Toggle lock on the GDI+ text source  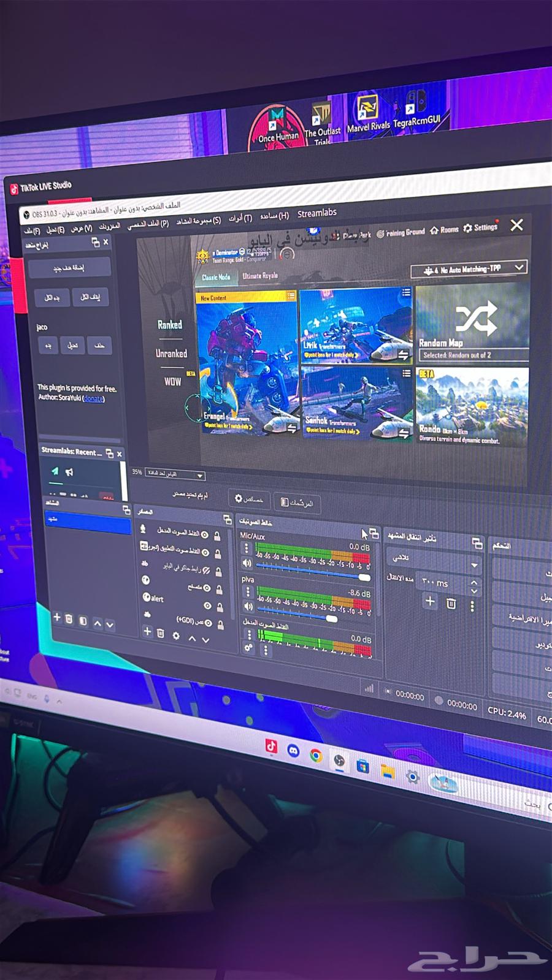[x=220, y=625]
